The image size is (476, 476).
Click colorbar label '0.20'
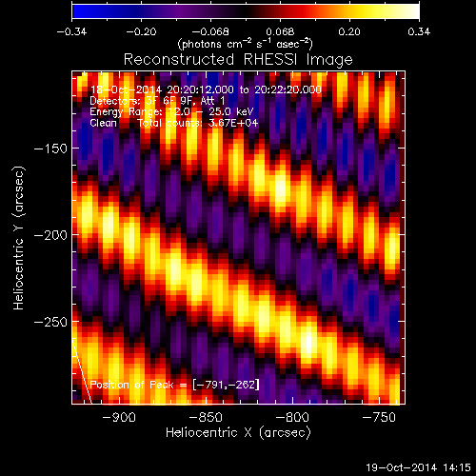(349, 31)
